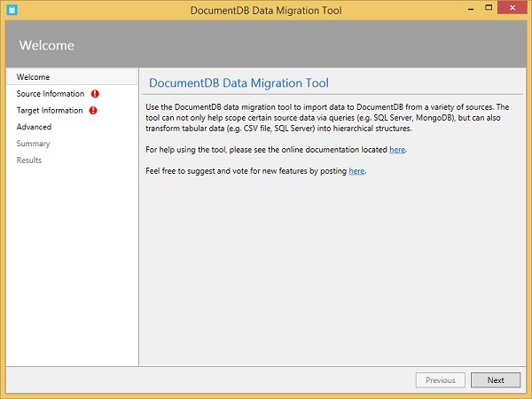This screenshot has height=399, width=532.
Task: Click the gray Welcome header banner
Action: (266, 44)
